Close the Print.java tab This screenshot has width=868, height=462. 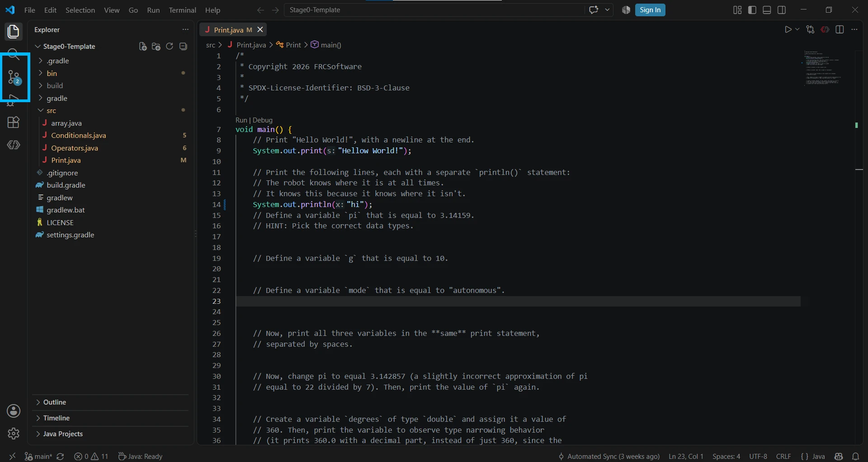tap(260, 29)
